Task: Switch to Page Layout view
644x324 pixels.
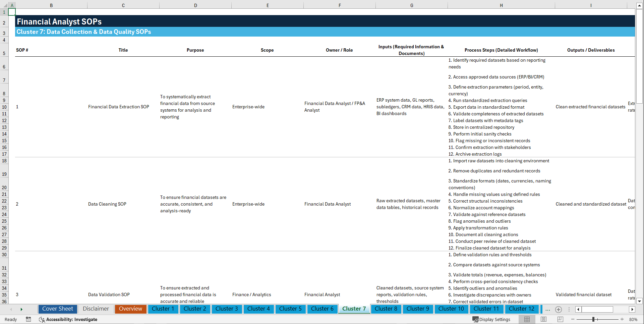Action: click(543, 319)
